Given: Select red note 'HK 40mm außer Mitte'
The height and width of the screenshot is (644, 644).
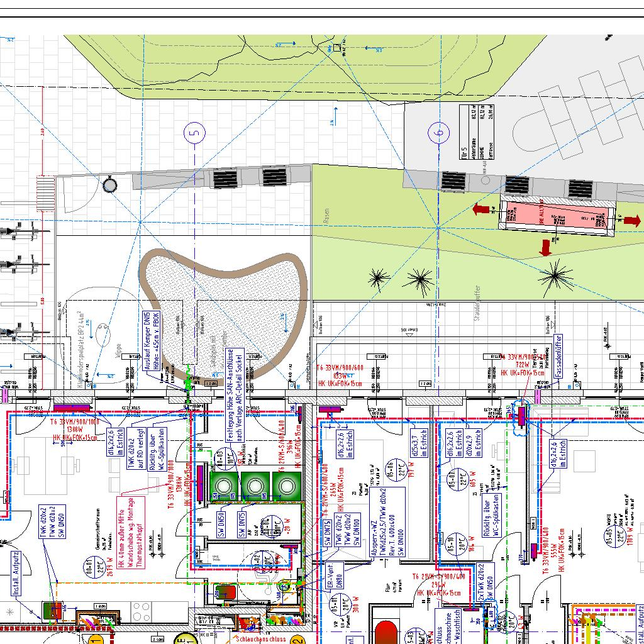Looking at the screenshot, I should tap(131, 532).
